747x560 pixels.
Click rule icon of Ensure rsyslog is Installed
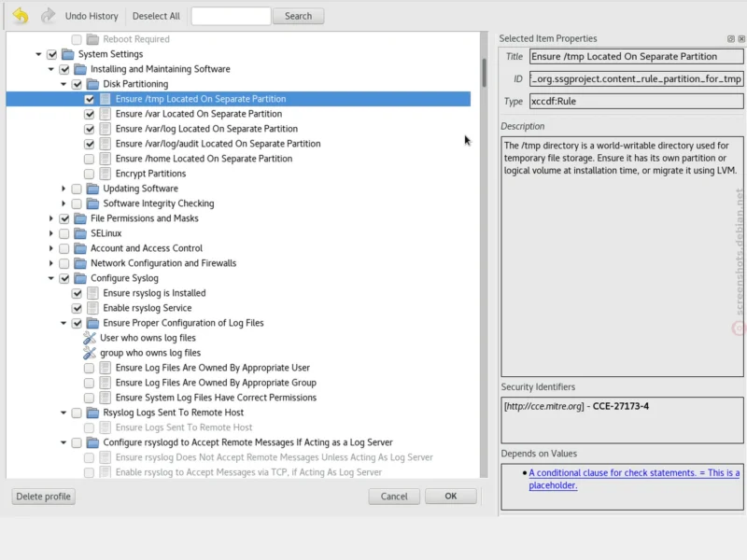point(92,293)
